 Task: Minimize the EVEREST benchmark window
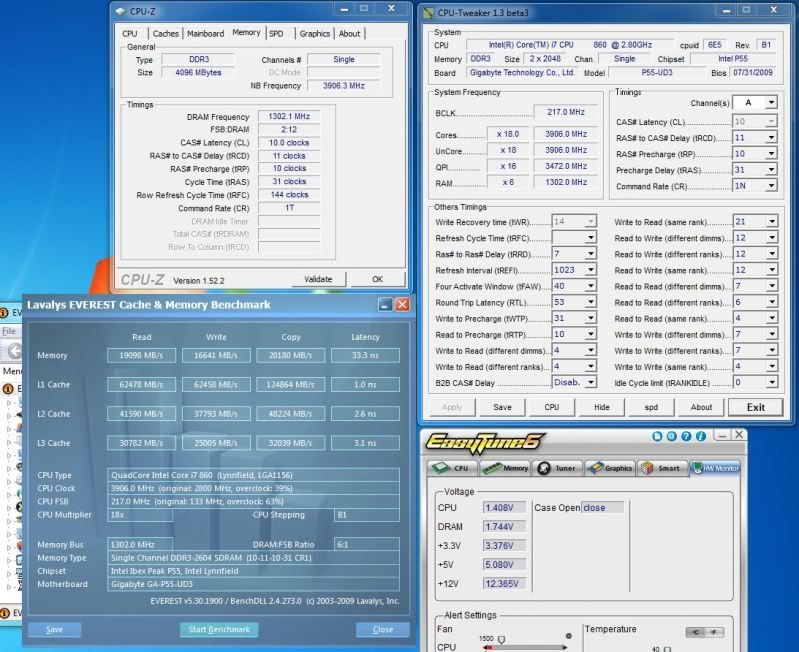tap(386, 305)
